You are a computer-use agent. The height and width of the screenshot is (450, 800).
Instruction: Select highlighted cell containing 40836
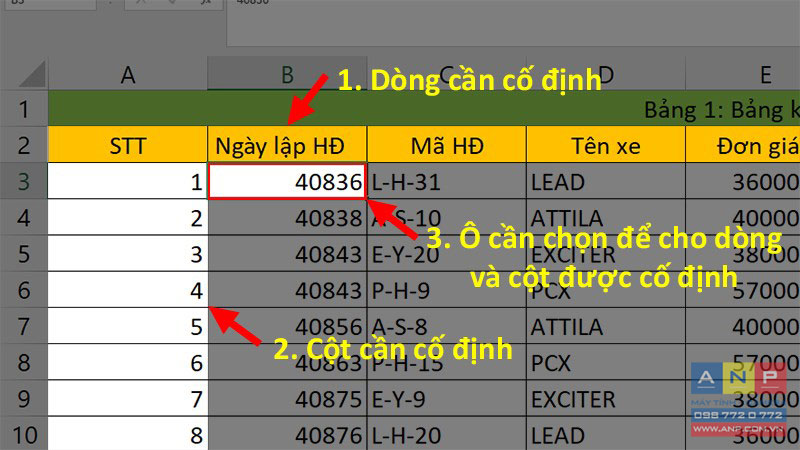(x=287, y=181)
